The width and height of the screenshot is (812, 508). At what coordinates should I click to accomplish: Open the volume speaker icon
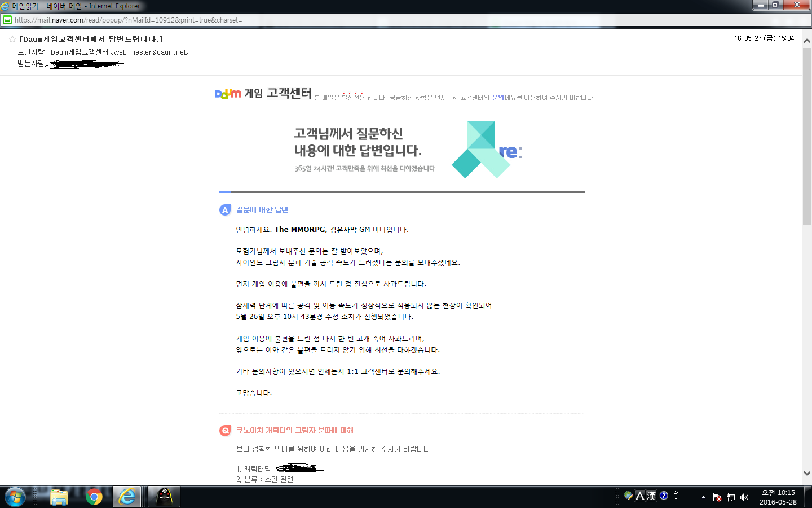[x=744, y=497]
